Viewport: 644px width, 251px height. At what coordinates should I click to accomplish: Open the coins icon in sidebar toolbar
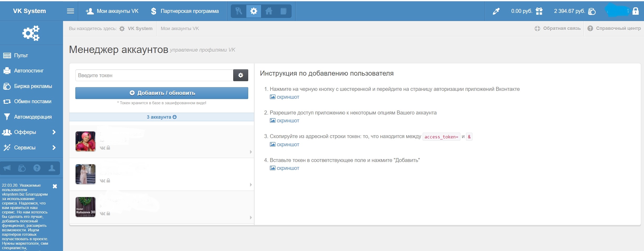click(x=22, y=168)
